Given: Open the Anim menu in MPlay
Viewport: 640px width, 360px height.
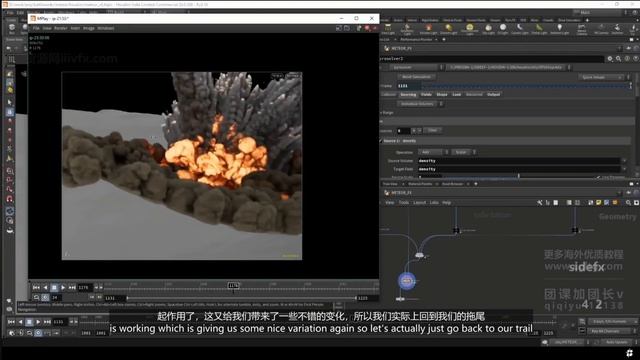Looking at the screenshot, I should [75, 28].
